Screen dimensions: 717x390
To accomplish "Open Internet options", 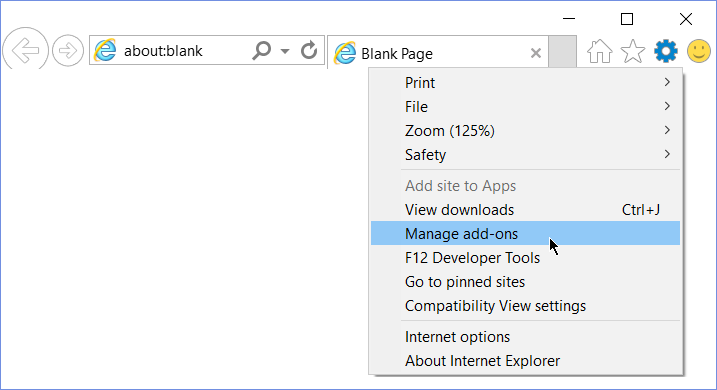I will tap(525, 337).
